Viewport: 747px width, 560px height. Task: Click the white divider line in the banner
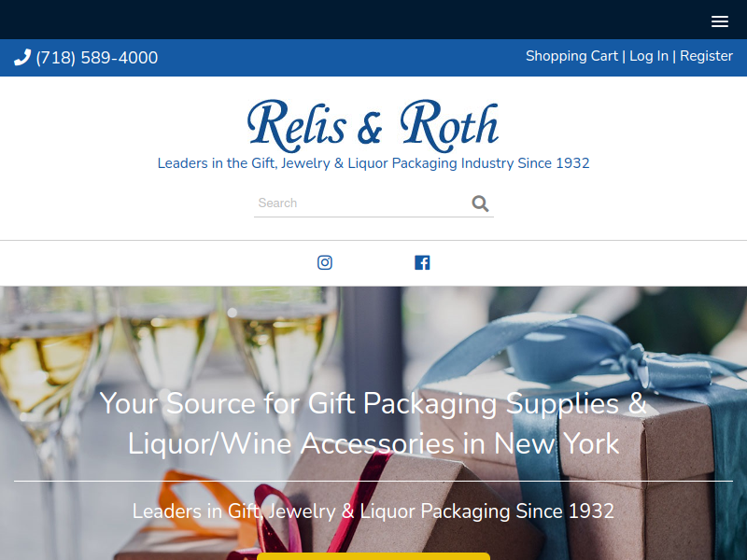tap(373, 481)
